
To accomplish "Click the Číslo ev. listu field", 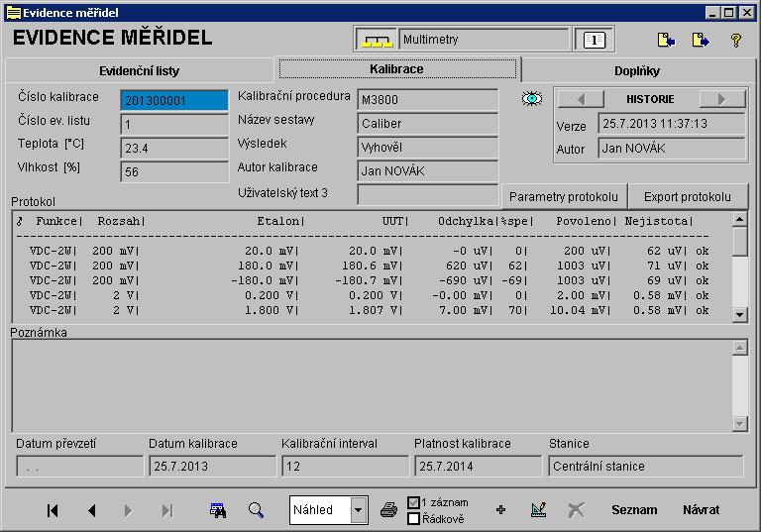I will [174, 125].
